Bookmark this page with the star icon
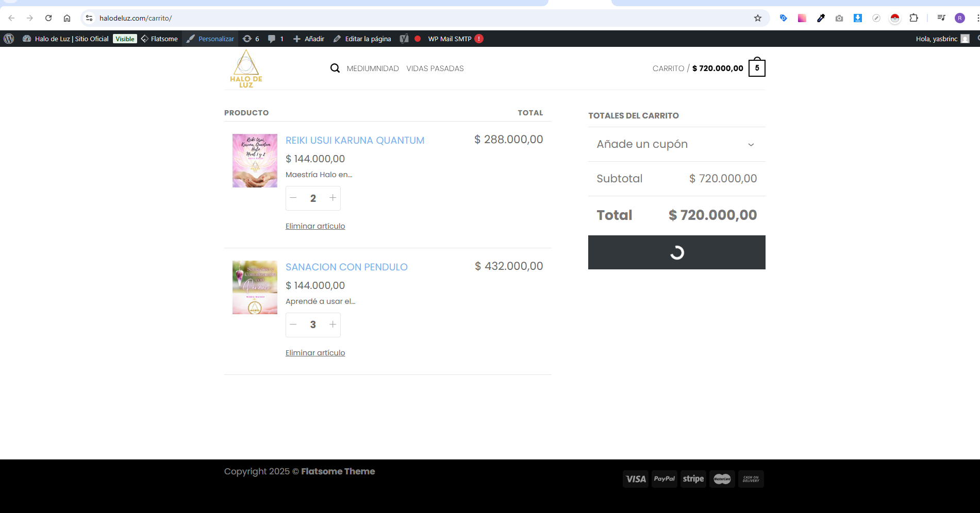The image size is (980, 513). point(758,18)
